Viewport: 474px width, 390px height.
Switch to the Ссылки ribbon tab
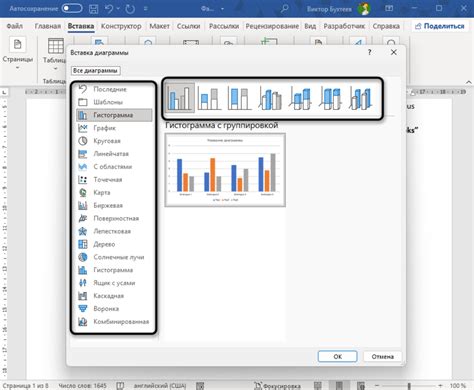188,26
